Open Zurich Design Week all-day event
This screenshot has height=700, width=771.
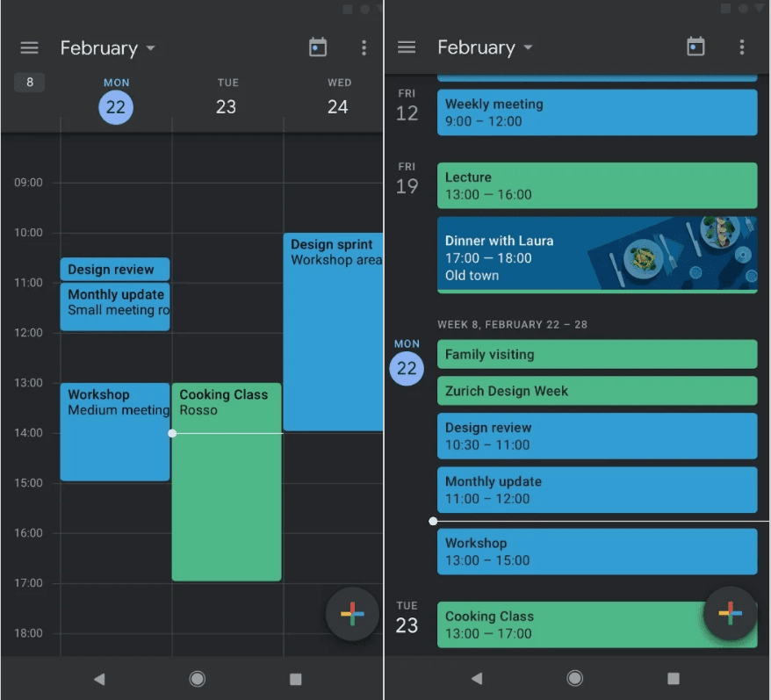click(597, 391)
